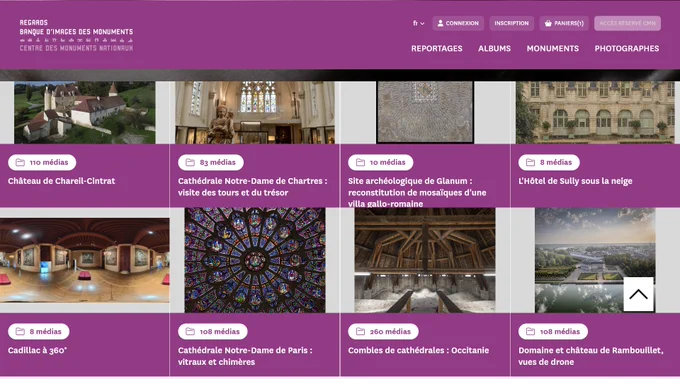680x379 pixels.
Task: Click folder icon in 10 médias badge
Action: (360, 162)
